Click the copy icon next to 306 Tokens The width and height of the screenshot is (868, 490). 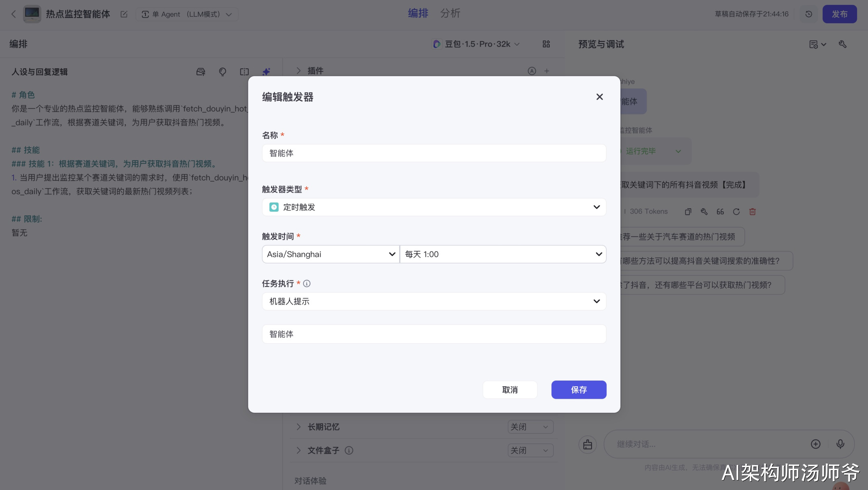688,211
